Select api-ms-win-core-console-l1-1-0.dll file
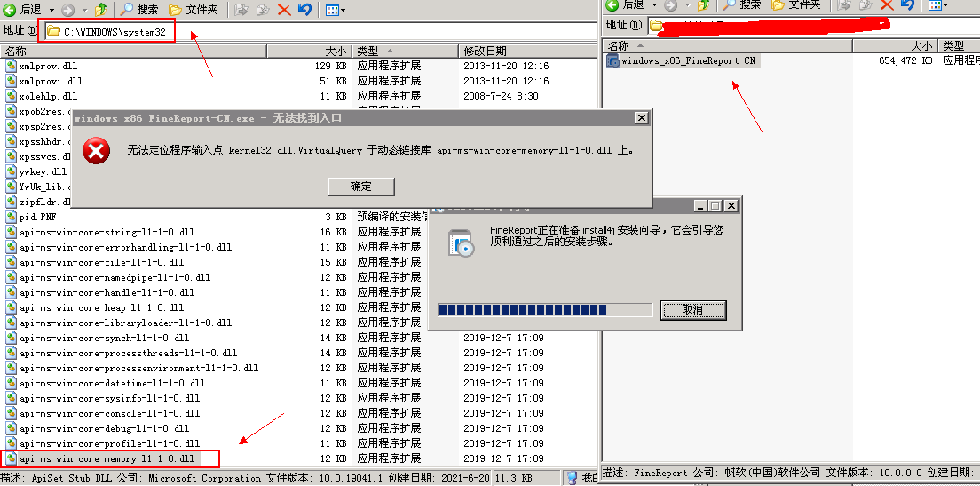Screen dimensions: 980x486 (109, 413)
